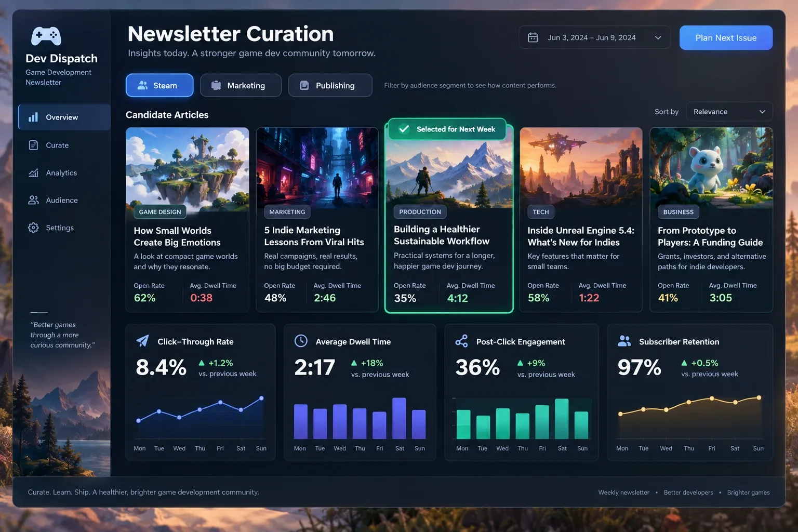The width and height of the screenshot is (798, 532).
Task: Click the Overview bar chart icon
Action: [x=33, y=117]
